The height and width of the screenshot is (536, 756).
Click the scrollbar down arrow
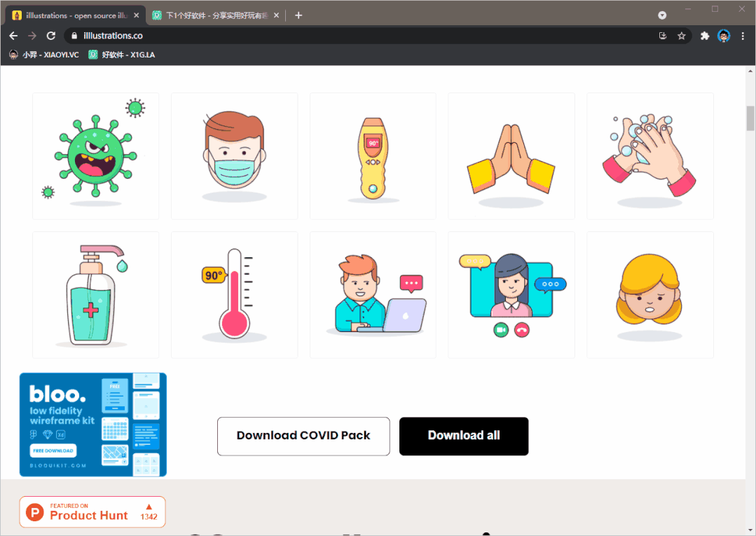coord(750,531)
